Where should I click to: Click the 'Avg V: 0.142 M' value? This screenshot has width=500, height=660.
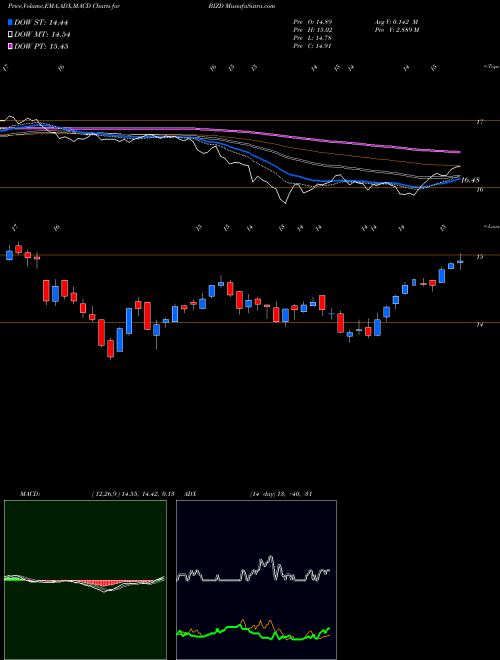pyautogui.click(x=396, y=21)
